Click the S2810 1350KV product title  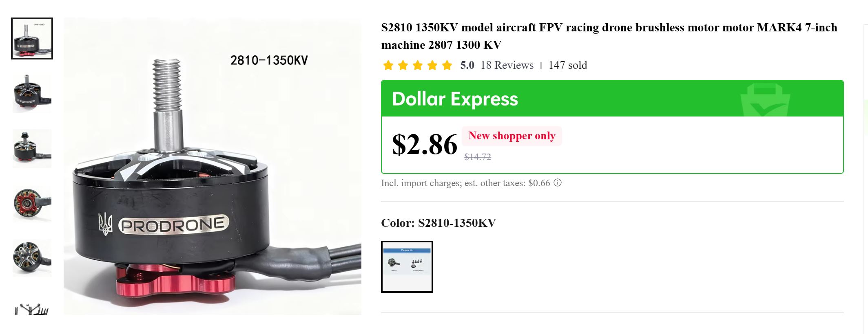pos(609,36)
